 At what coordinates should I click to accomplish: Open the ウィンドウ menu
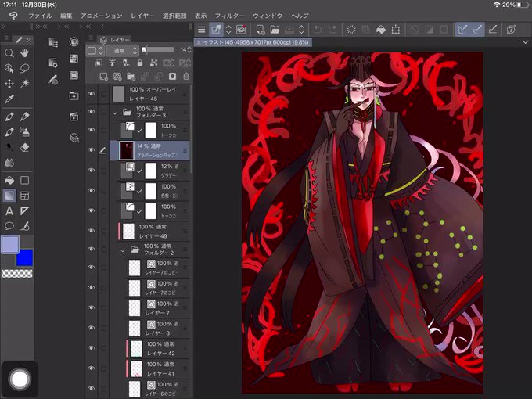pyautogui.click(x=268, y=16)
